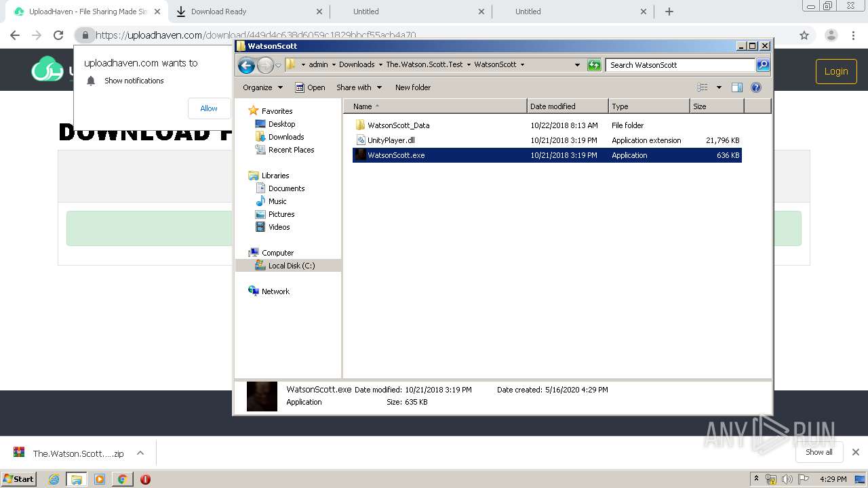Select the WatsonScott_Data folder

point(398,125)
